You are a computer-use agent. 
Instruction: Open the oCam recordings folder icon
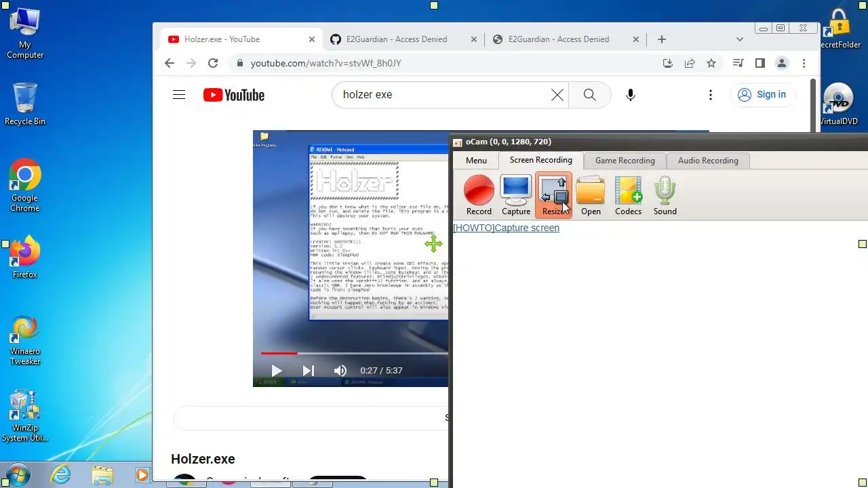pyautogui.click(x=591, y=195)
